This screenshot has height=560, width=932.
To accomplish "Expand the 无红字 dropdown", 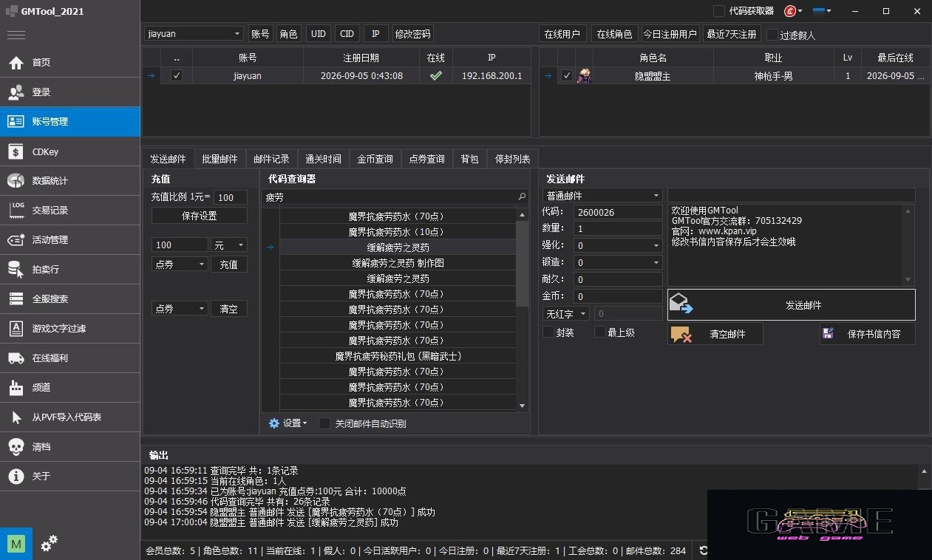I will click(565, 314).
